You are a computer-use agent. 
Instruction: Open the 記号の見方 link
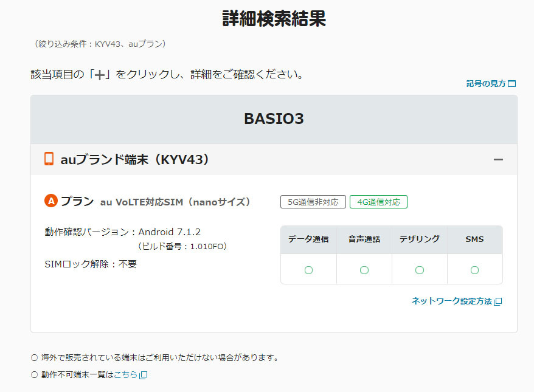point(491,83)
